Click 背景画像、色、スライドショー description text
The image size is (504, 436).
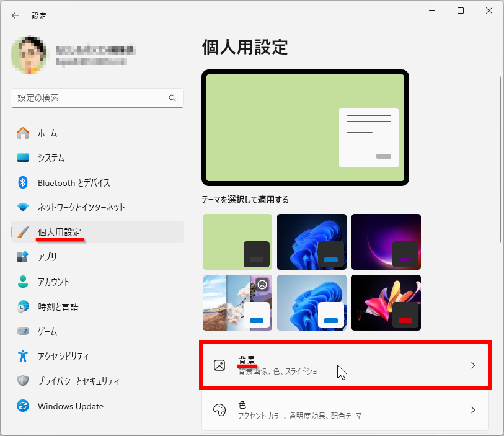pyautogui.click(x=280, y=371)
